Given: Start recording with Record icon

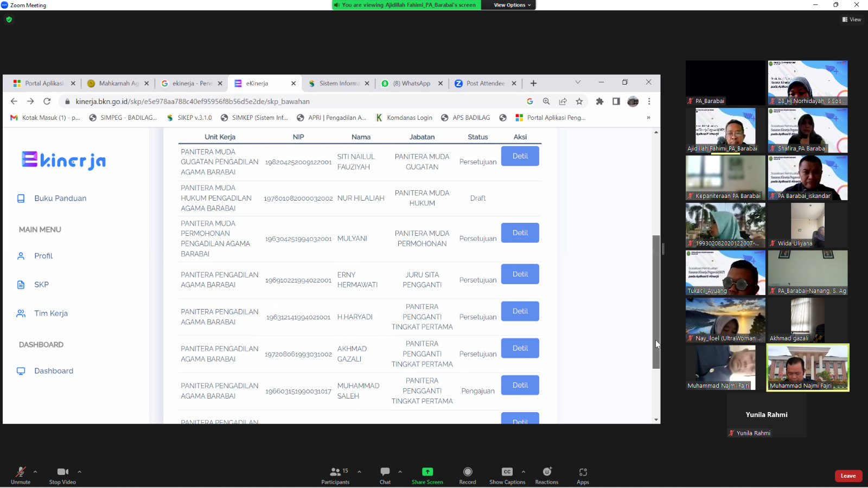Looking at the screenshot, I should tap(468, 472).
